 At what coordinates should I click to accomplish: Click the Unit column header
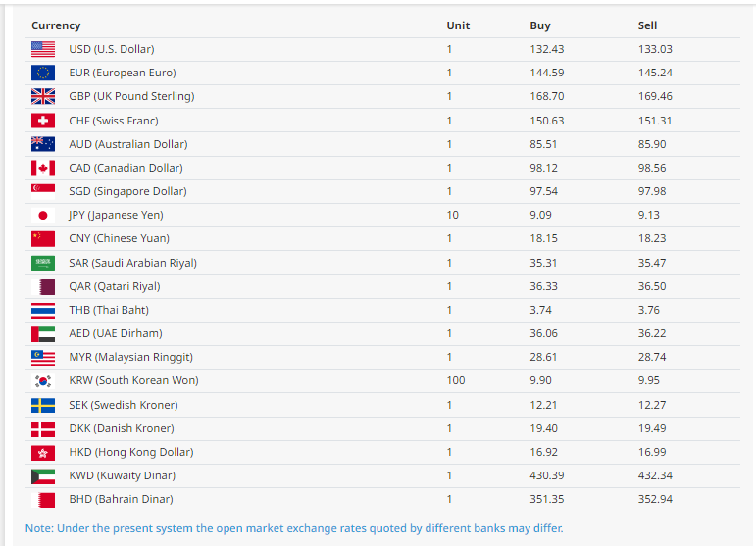[458, 25]
